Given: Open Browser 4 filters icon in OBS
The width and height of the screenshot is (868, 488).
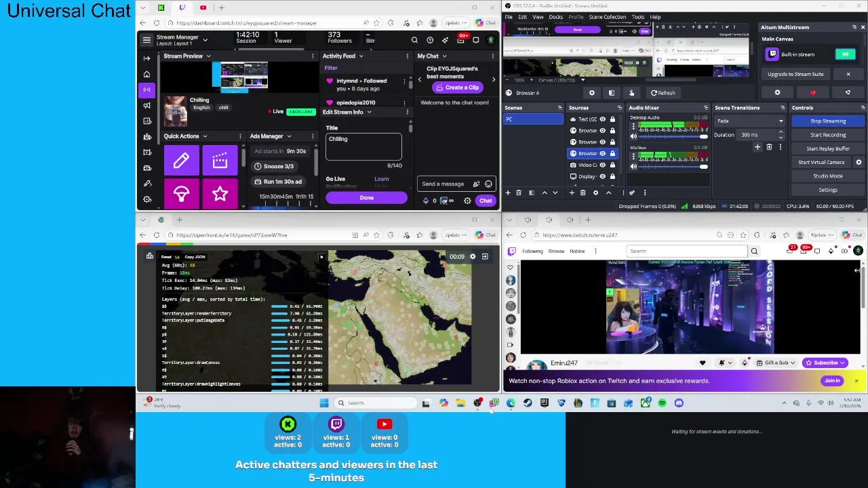Looking at the screenshot, I should pyautogui.click(x=611, y=93).
